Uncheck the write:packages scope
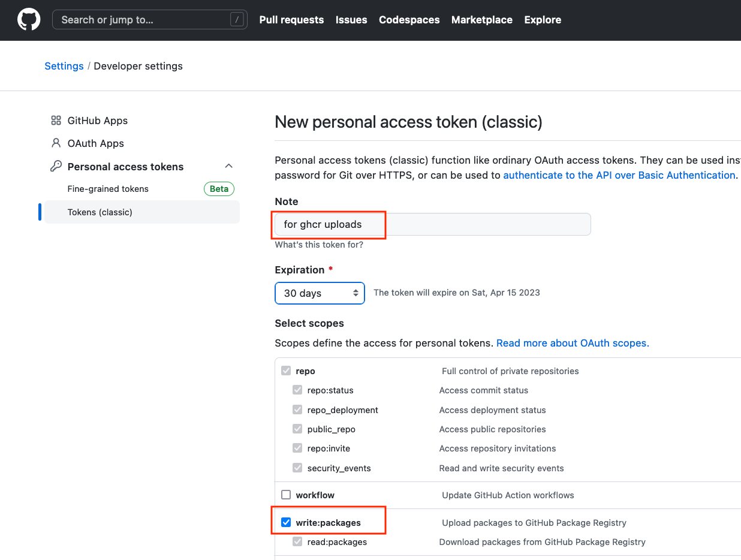The width and height of the screenshot is (741, 560). point(286,522)
